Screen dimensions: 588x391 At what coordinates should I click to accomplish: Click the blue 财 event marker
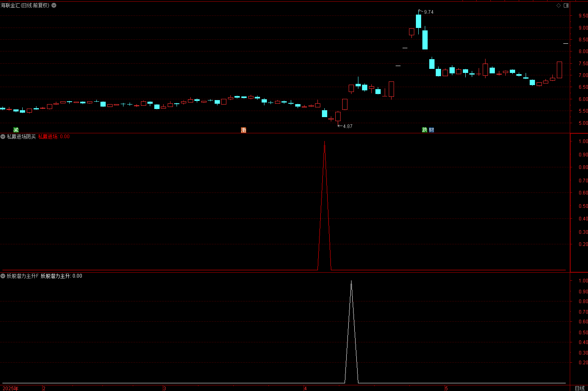[x=431, y=130]
